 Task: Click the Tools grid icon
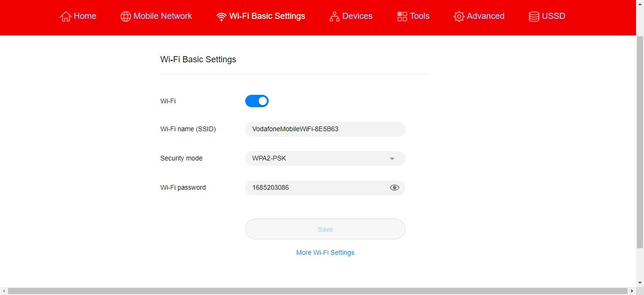pyautogui.click(x=402, y=17)
